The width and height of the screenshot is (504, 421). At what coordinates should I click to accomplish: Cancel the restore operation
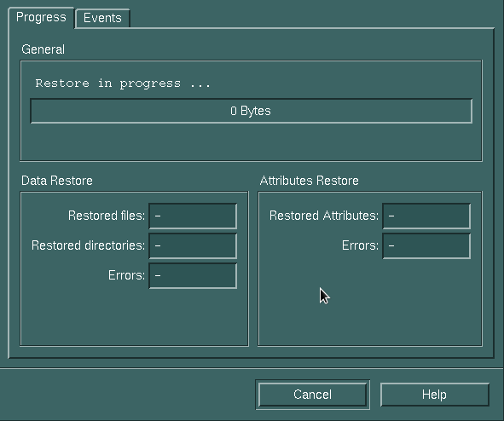(312, 395)
